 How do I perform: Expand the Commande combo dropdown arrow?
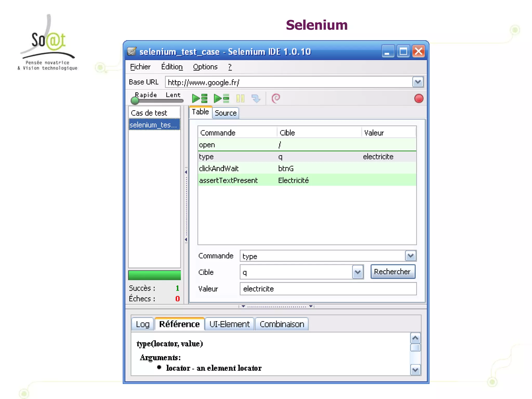pos(410,256)
